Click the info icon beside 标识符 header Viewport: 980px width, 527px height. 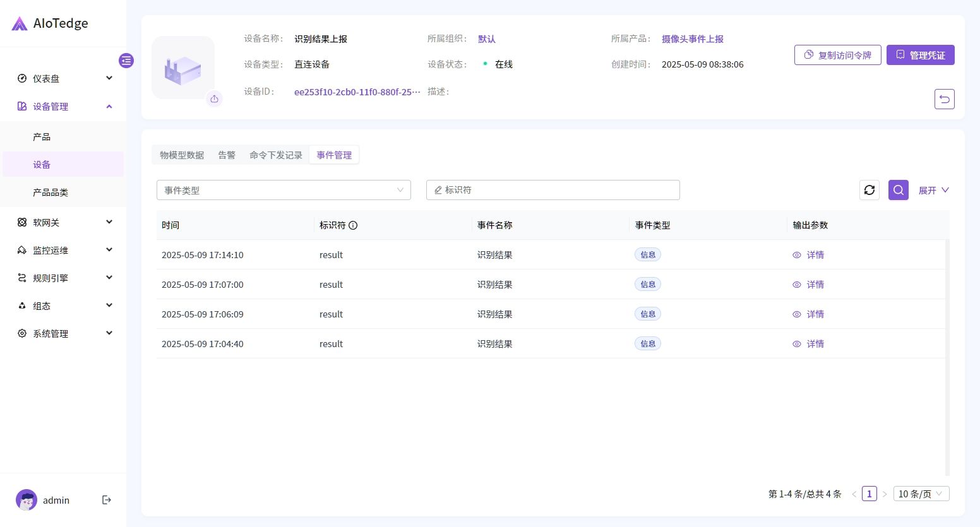click(x=353, y=225)
